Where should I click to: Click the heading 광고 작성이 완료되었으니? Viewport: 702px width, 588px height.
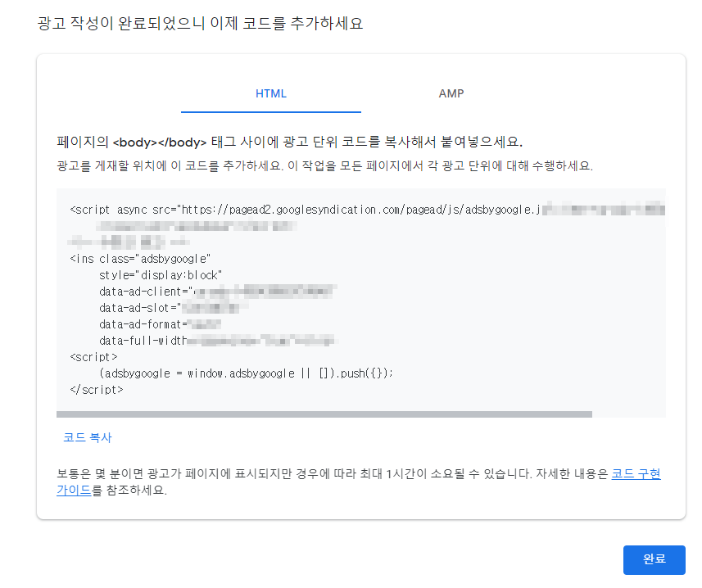point(200,23)
